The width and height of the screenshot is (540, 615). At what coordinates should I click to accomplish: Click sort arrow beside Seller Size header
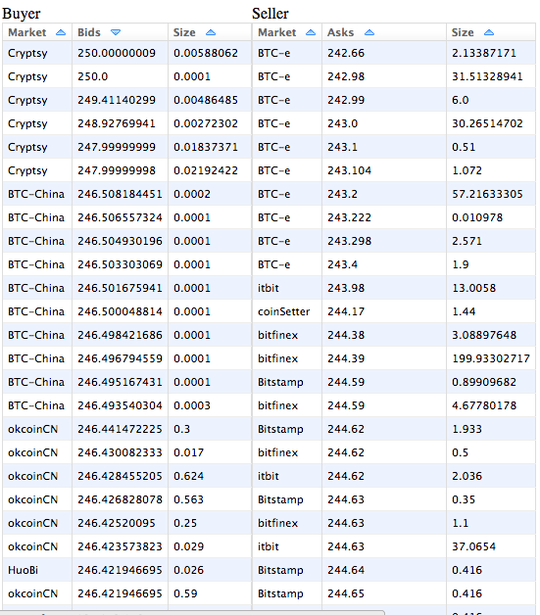(x=489, y=33)
